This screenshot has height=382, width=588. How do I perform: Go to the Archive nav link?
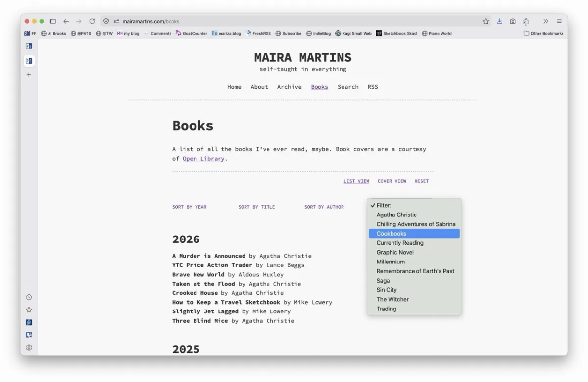pyautogui.click(x=290, y=87)
